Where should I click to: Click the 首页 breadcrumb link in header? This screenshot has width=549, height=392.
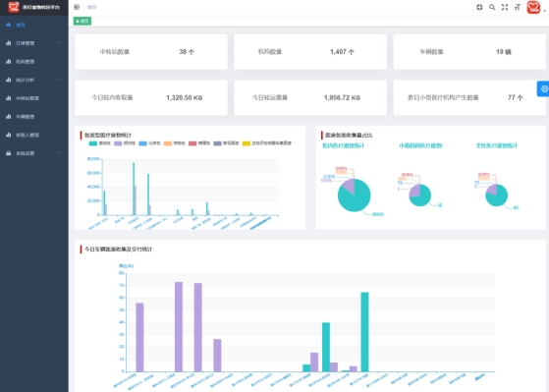point(91,7)
